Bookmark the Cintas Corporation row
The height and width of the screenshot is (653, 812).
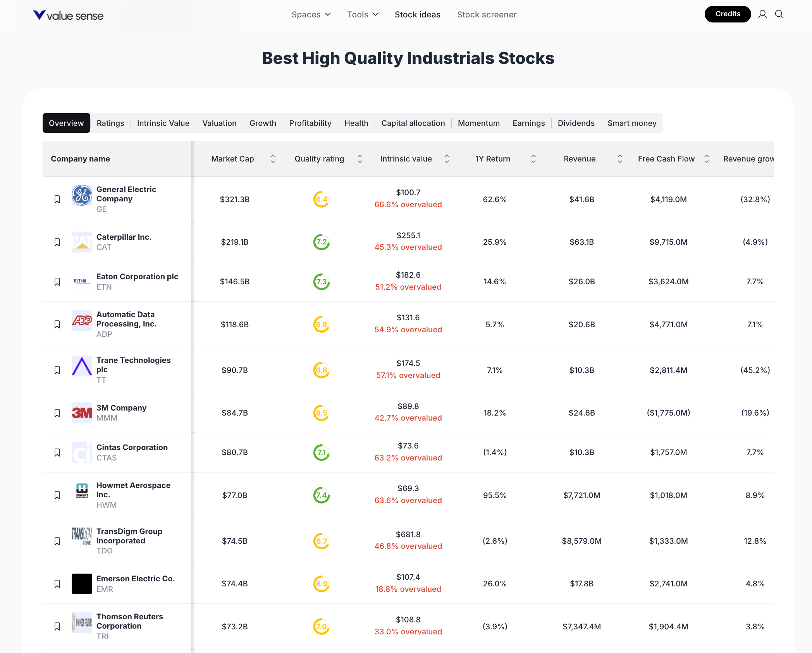(x=57, y=453)
